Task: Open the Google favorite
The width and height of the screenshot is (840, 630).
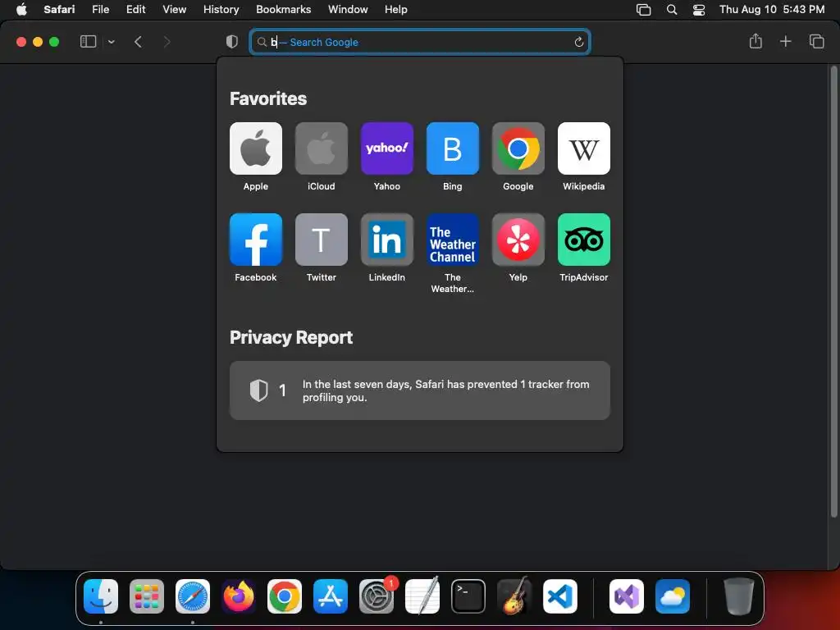Action: [x=518, y=148]
